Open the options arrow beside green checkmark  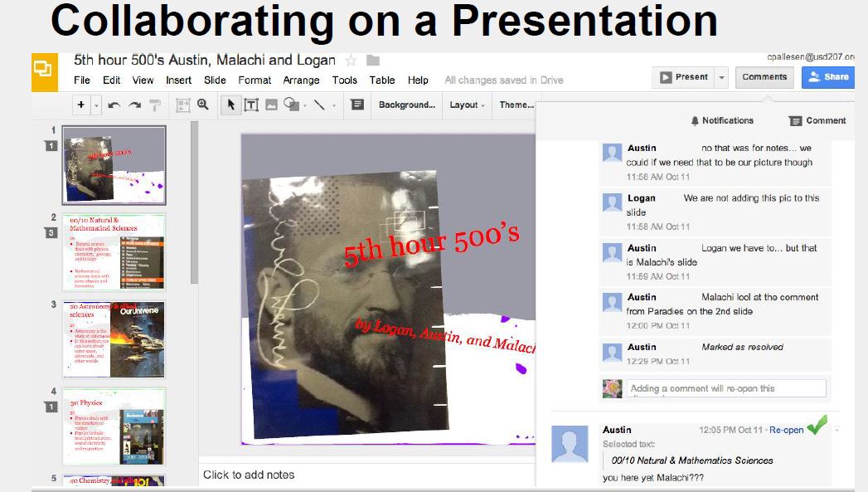pyautogui.click(x=837, y=430)
